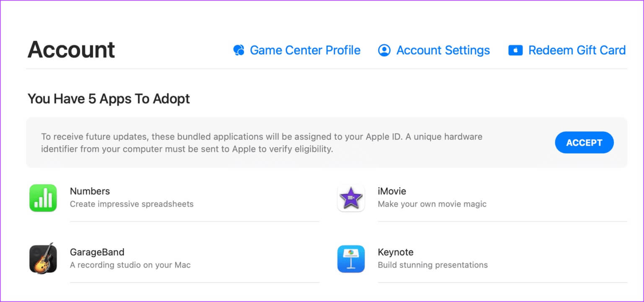The height and width of the screenshot is (302, 644).
Task: Click the 'You Have 5 Apps To Adopt' heading
Action: (x=109, y=99)
